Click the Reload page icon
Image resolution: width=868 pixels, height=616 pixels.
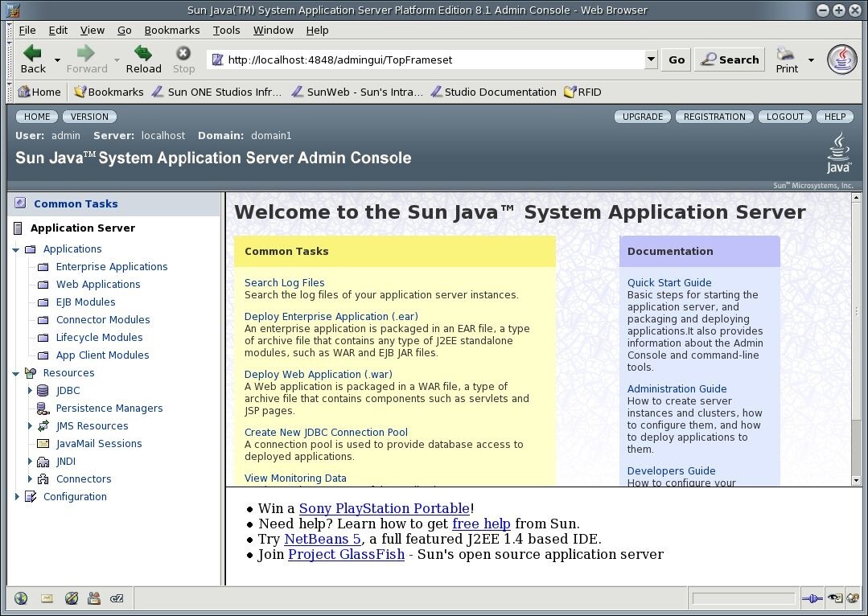[143, 53]
